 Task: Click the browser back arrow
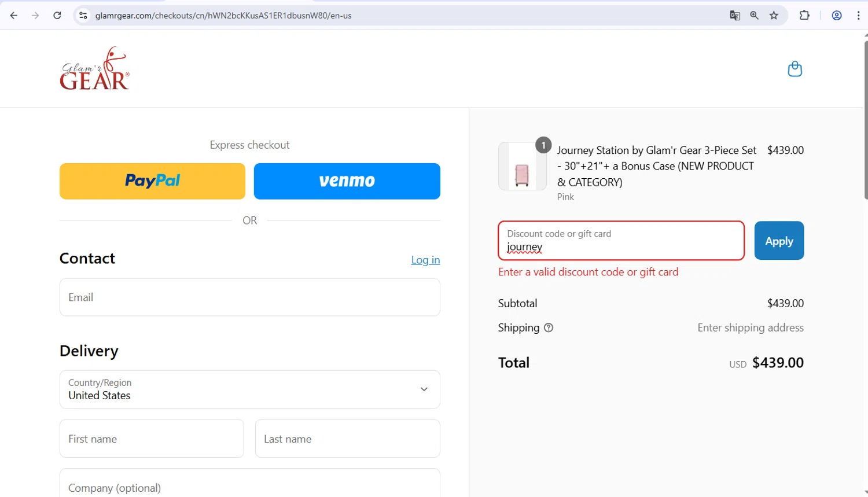click(14, 16)
